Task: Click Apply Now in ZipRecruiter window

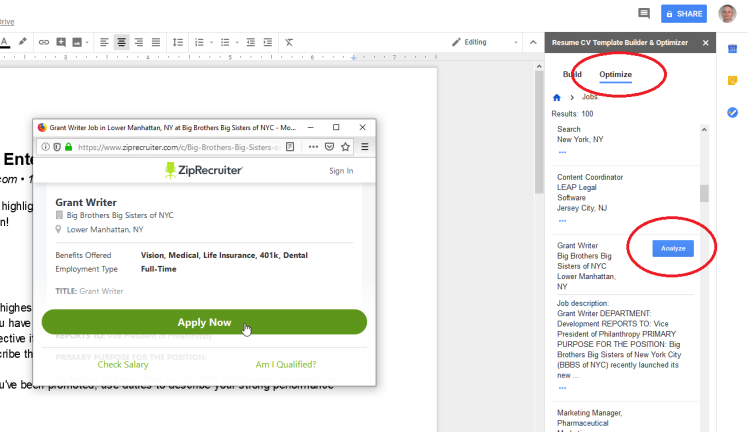Action: 204,322
